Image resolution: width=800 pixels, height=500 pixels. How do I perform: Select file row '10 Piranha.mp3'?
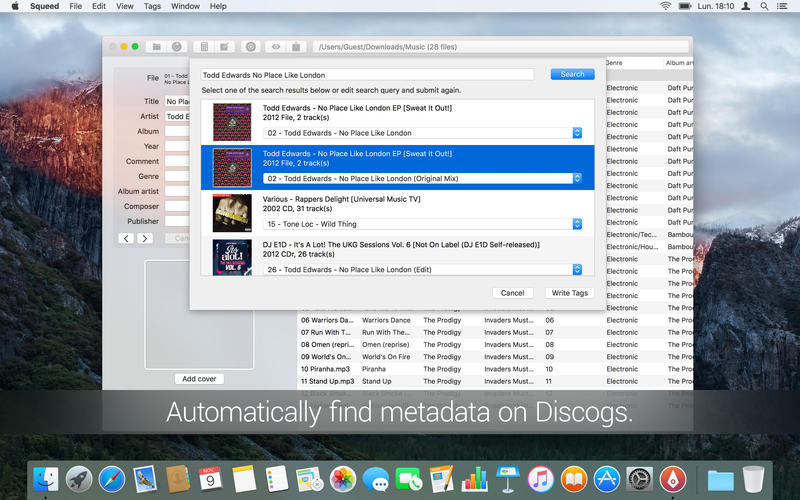[326, 369]
